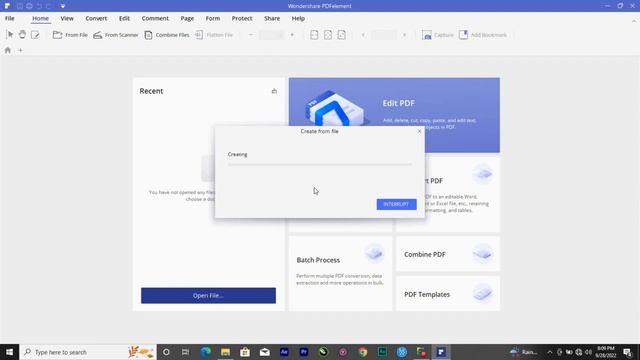The width and height of the screenshot is (640, 360).
Task: Open the Edit tab
Action: point(124,18)
